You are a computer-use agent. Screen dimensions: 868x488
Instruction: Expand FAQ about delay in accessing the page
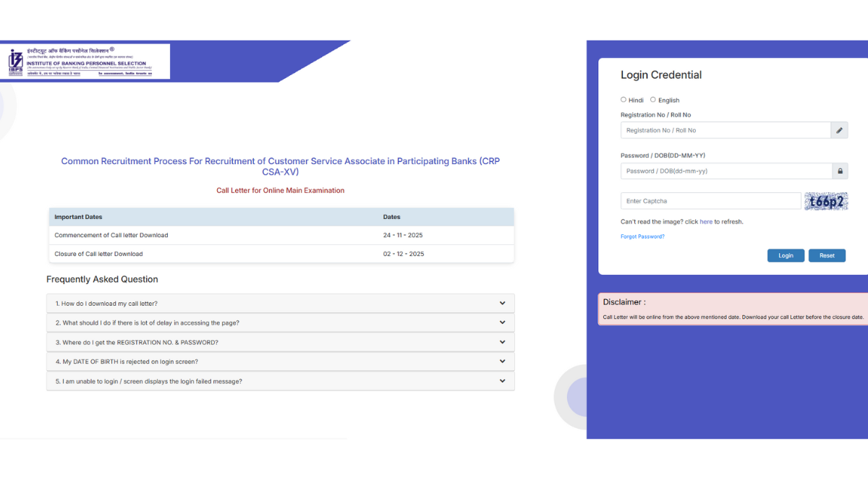281,322
